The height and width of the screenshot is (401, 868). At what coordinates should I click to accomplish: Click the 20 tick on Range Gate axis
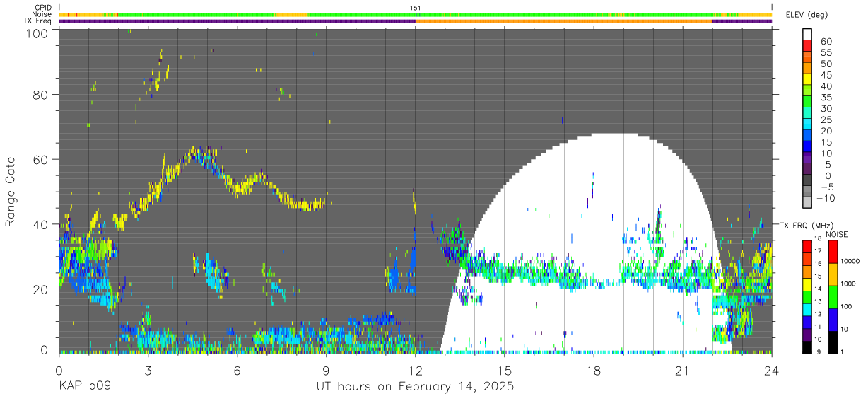pos(41,289)
